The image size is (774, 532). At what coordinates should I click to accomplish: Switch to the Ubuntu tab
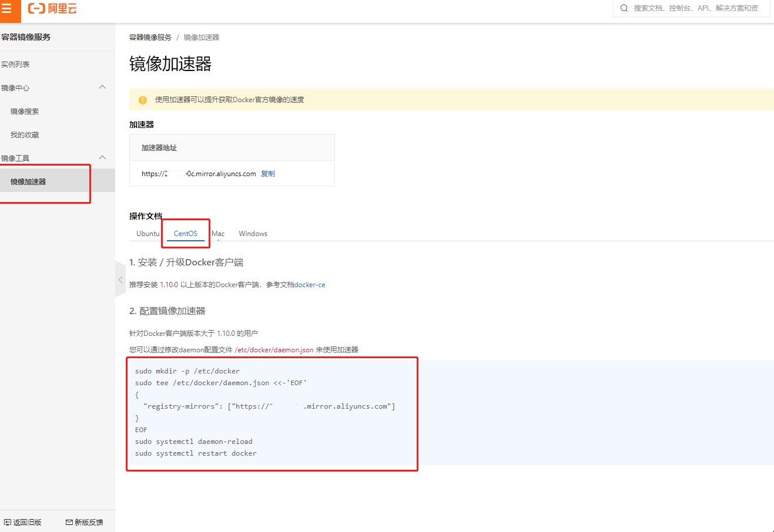pyautogui.click(x=148, y=234)
